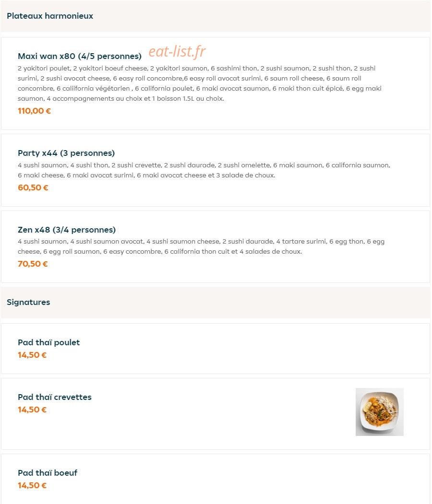Open the Pad thaï crevettes dish photo
432x504 pixels.
379,412
